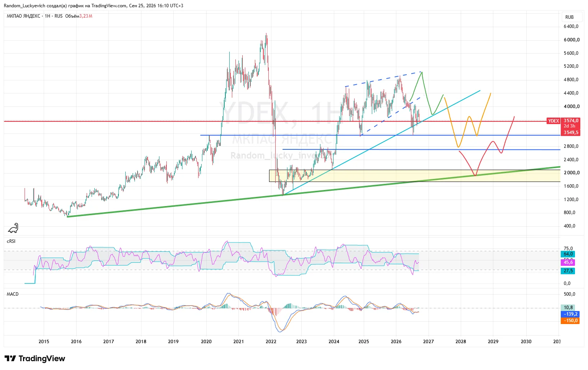This screenshot has height=370, width=588.
Task: Click the -139,2 MACD value label
Action: pos(570,314)
